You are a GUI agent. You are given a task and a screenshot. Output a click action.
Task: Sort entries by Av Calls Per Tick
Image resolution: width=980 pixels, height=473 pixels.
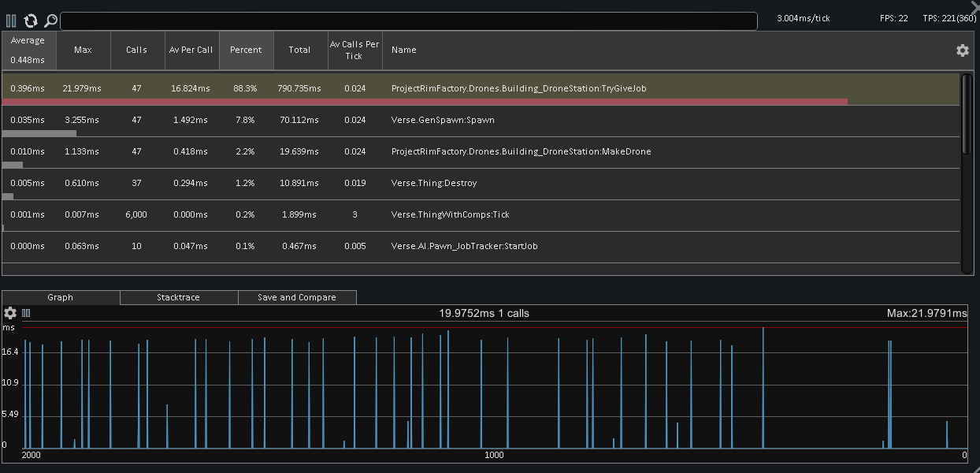pos(355,50)
